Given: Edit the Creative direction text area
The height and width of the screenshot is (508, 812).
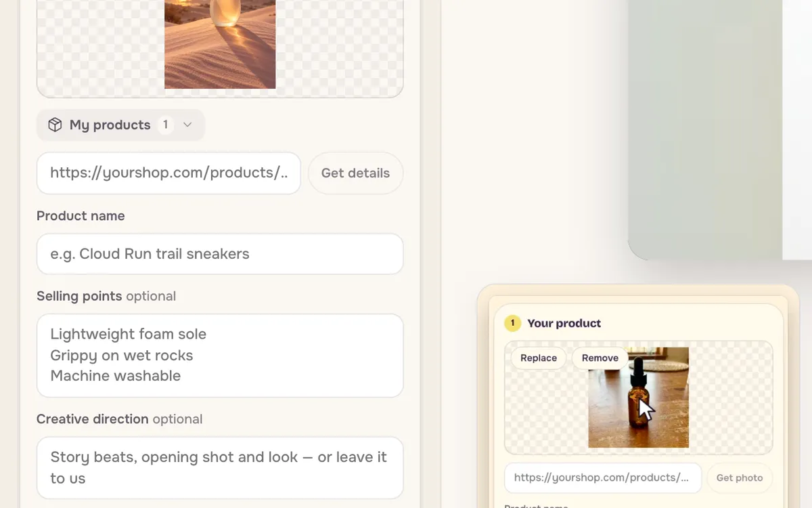Looking at the screenshot, I should point(220,467).
